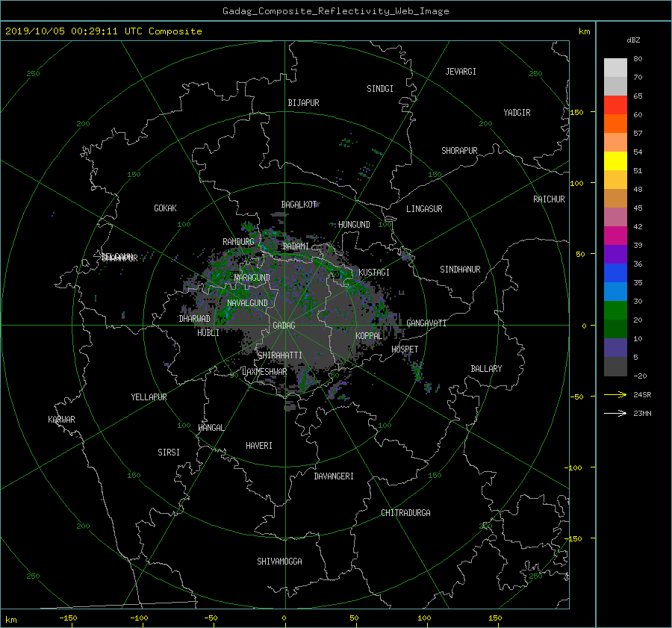Image resolution: width=672 pixels, height=628 pixels.
Task: Click the GOKAK city label
Action: 165,208
